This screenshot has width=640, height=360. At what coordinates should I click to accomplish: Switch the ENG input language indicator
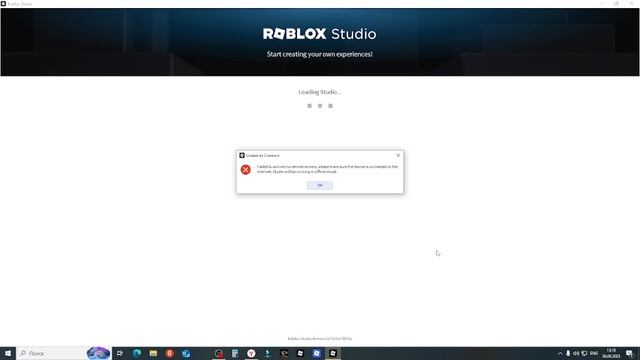[594, 353]
